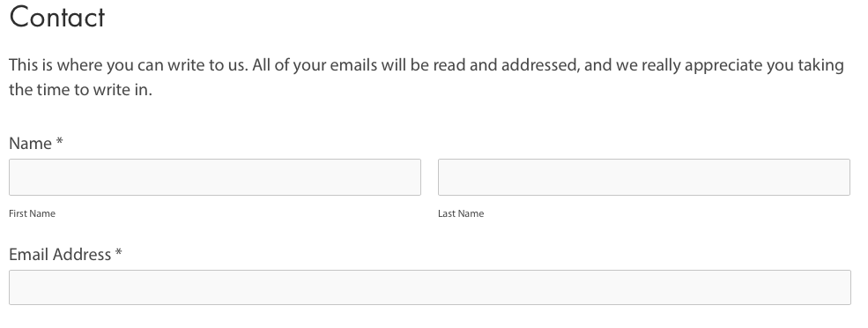Click the required asterisk next to Email Address

[x=118, y=253]
